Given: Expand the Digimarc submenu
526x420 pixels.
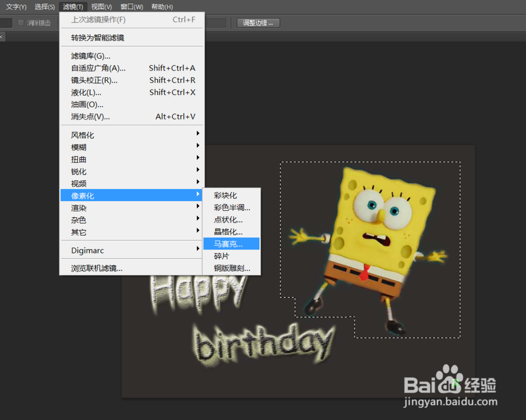Looking at the screenshot, I should [132, 251].
